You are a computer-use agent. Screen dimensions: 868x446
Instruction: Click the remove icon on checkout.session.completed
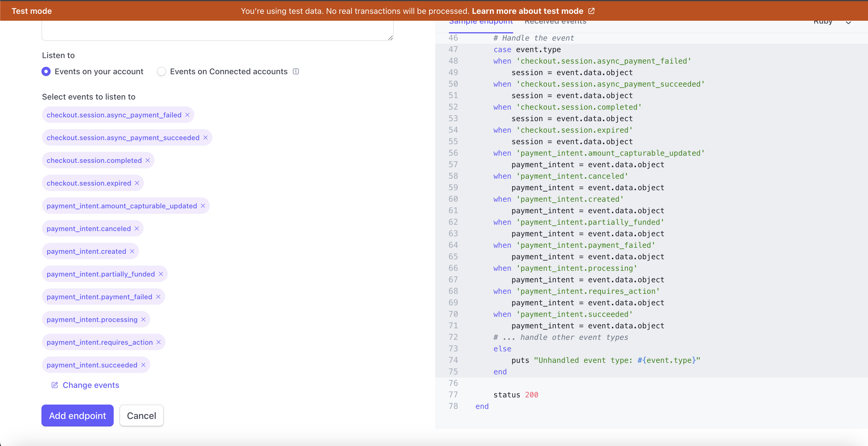(148, 161)
